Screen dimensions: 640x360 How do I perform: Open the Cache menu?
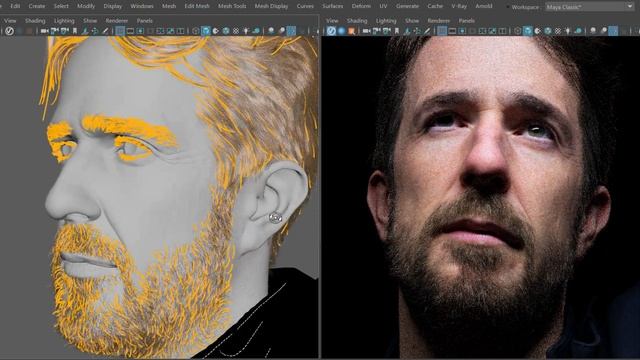[x=435, y=6]
